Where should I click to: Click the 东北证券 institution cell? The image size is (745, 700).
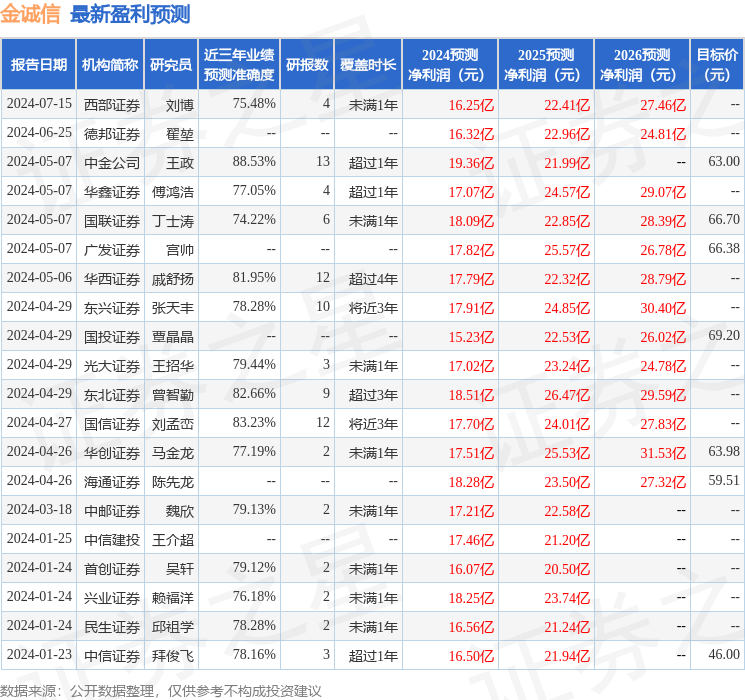coord(112,394)
